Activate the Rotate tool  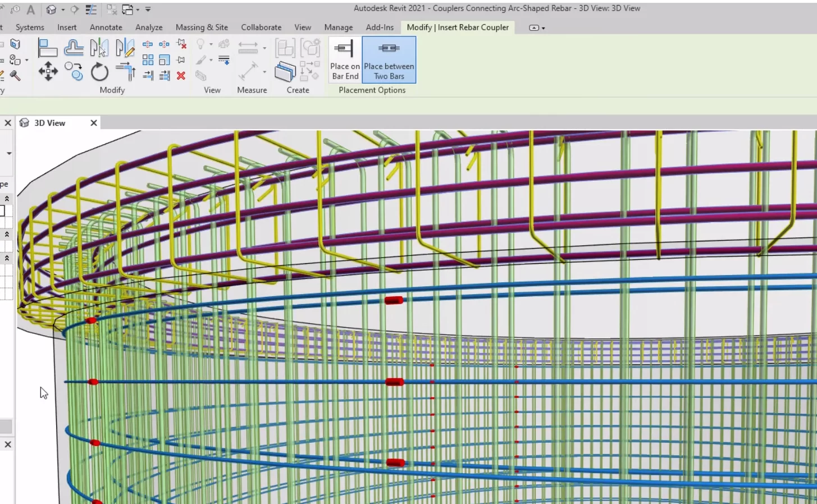pos(99,72)
